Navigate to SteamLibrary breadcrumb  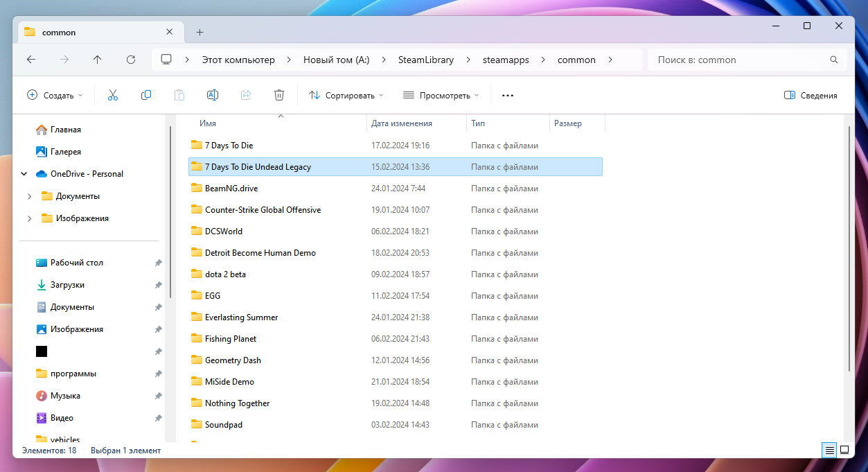click(426, 60)
